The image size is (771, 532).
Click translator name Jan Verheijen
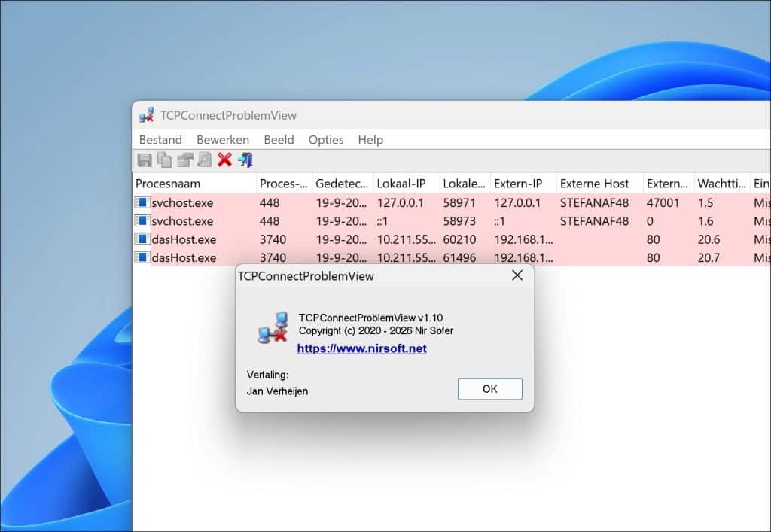(277, 391)
